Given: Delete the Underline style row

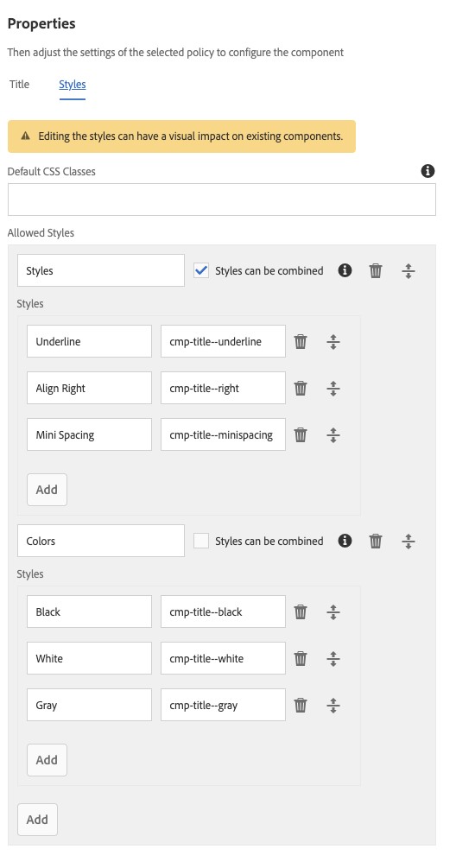Looking at the screenshot, I should point(301,341).
